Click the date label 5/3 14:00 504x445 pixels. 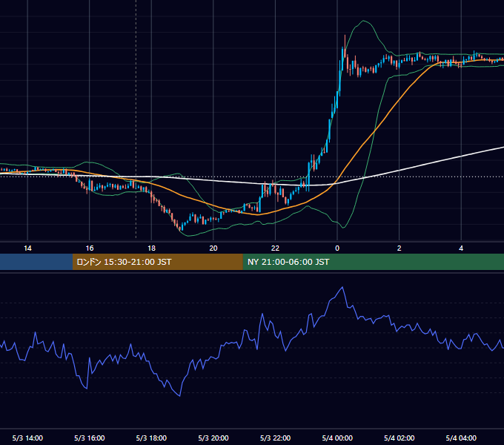click(27, 438)
